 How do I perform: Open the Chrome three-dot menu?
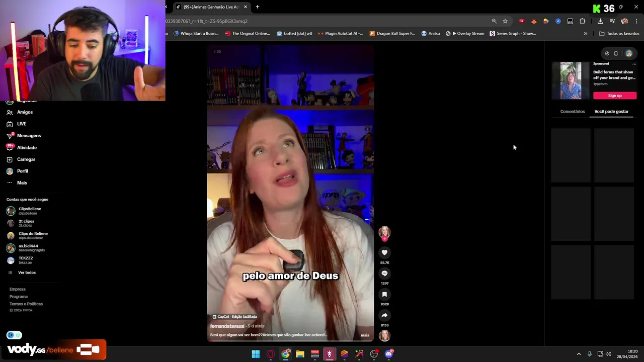click(x=636, y=21)
